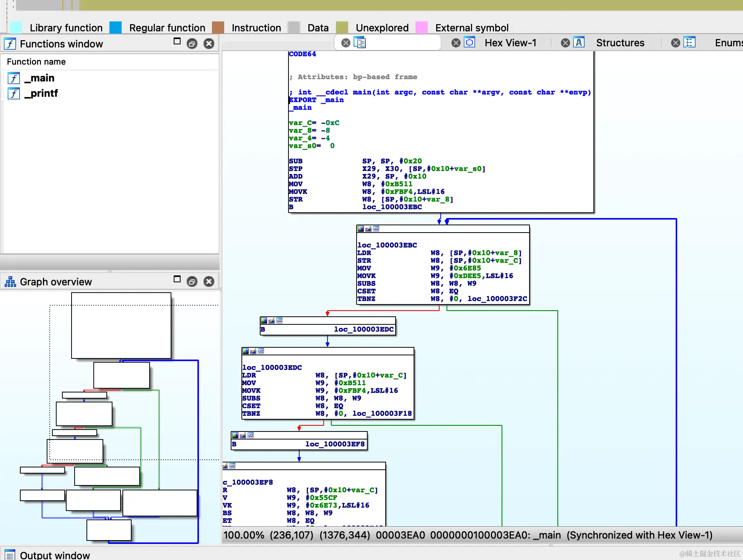Click the '00003EA0' offset in the status bar

400,535
